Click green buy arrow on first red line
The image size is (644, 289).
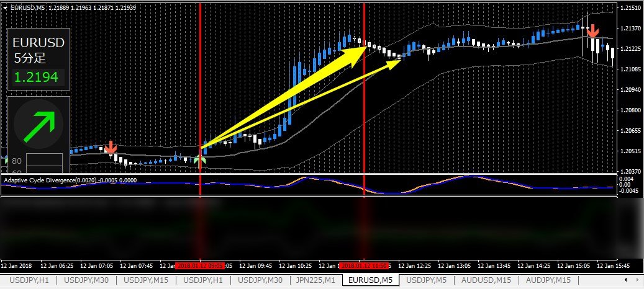[199, 161]
